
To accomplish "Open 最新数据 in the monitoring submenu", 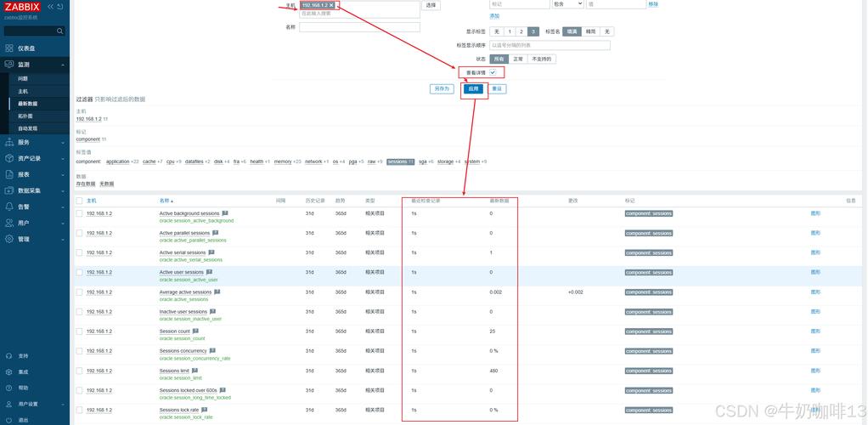I will coord(28,104).
